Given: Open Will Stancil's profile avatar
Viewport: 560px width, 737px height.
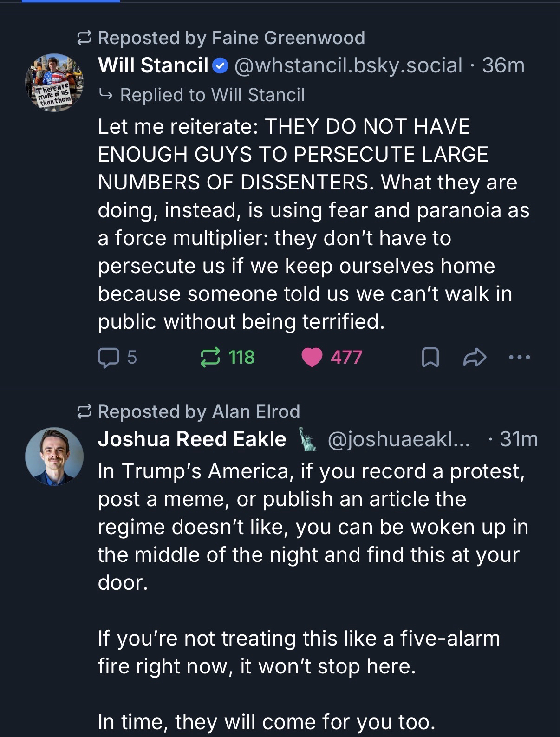Looking at the screenshot, I should (x=54, y=83).
